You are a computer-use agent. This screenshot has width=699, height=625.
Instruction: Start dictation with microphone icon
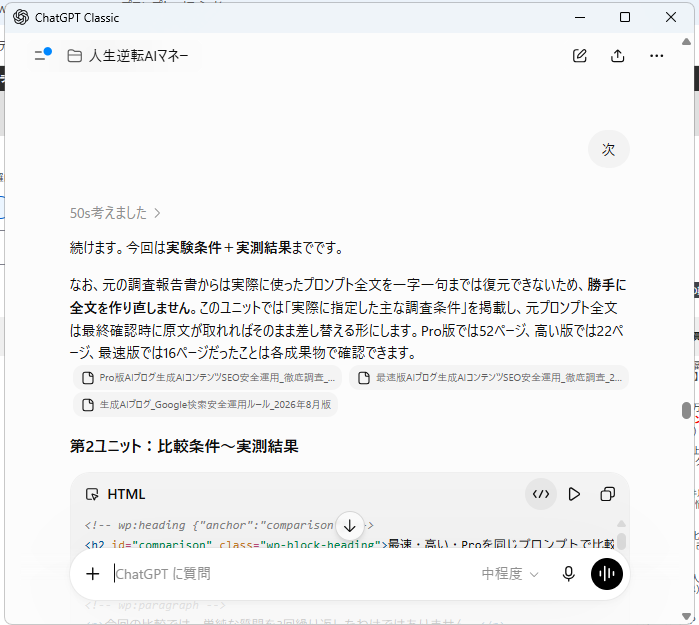pyautogui.click(x=568, y=574)
